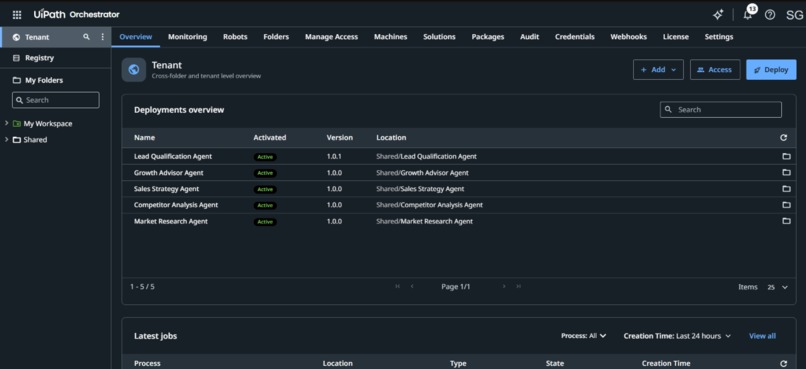Click the Access button
This screenshot has height=369, width=806.
click(x=715, y=70)
